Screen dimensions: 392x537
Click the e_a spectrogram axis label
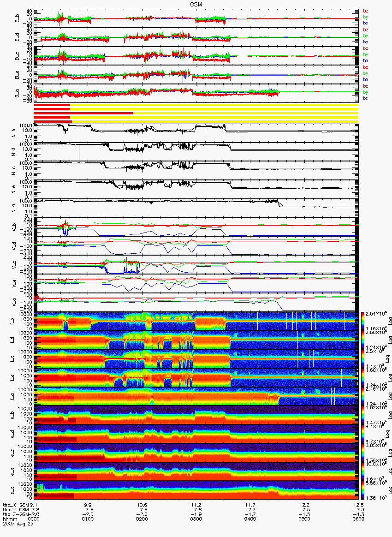tap(13, 490)
